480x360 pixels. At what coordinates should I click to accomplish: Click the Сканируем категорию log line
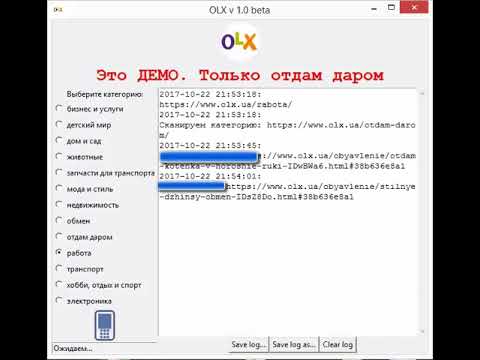287,130
